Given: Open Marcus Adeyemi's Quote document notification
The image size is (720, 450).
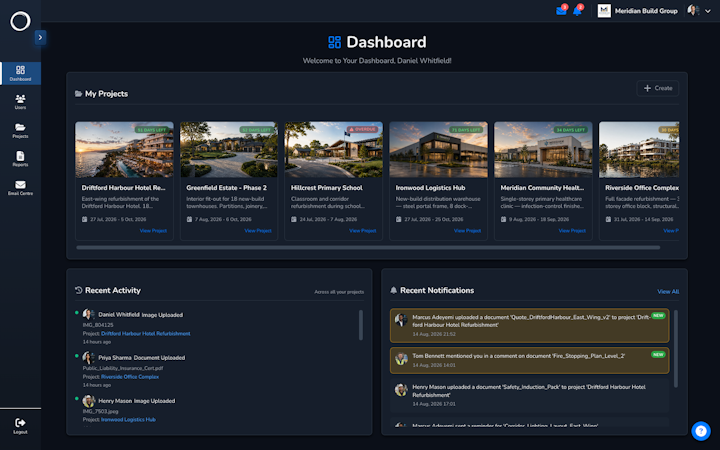Looking at the screenshot, I should [x=529, y=326].
